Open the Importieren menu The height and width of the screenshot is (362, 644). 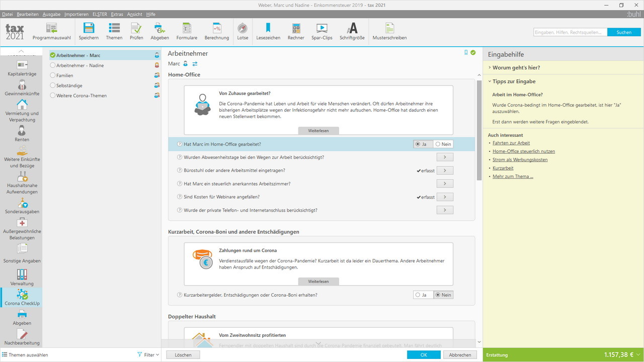point(76,14)
